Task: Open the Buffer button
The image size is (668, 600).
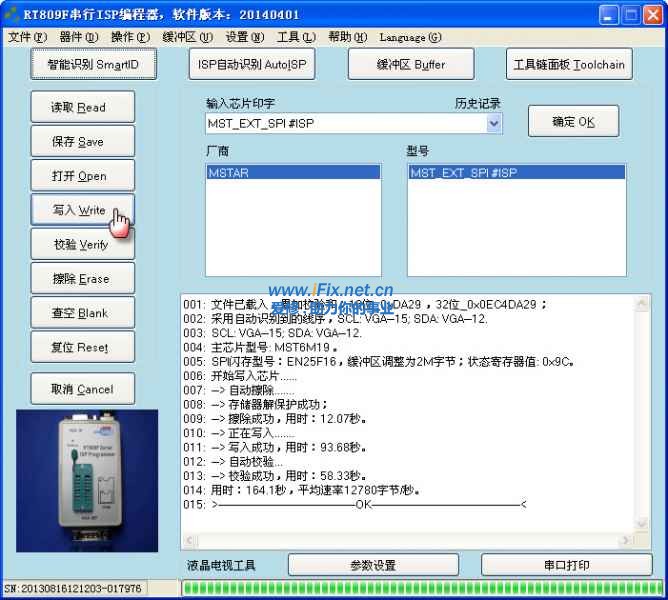Action: [x=410, y=65]
